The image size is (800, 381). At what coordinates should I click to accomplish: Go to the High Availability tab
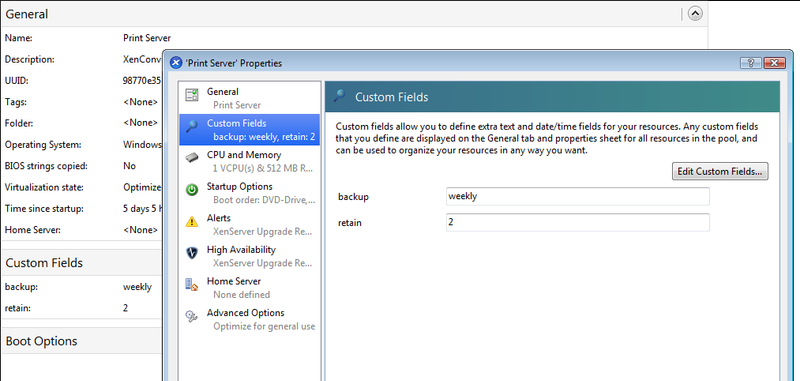pyautogui.click(x=249, y=256)
